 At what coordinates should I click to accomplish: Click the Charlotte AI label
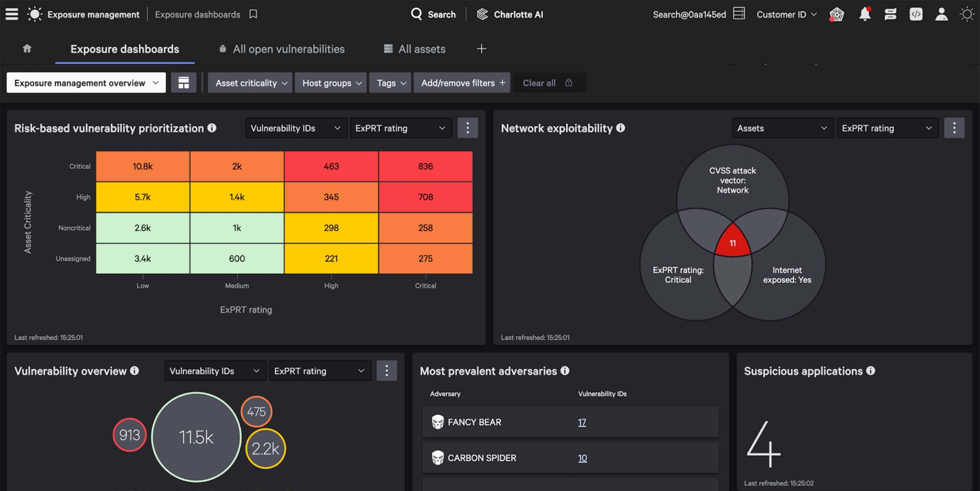pos(518,15)
